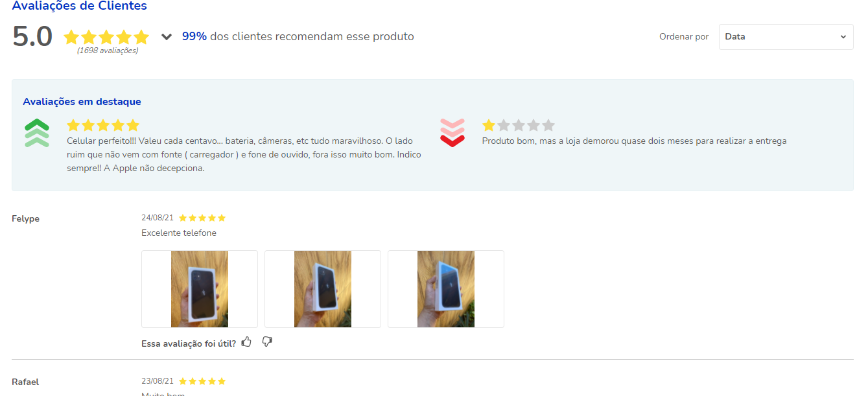The height and width of the screenshot is (396, 868).
Task: Click star rating on Felype's 24/08/21 review
Action: click(202, 218)
